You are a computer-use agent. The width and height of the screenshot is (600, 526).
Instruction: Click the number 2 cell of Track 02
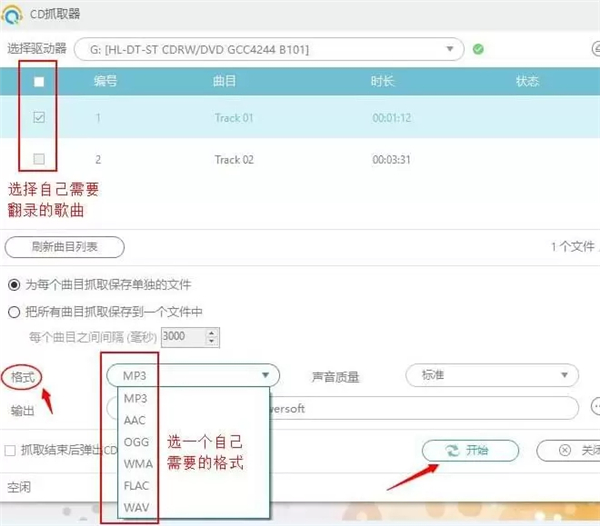[98, 160]
